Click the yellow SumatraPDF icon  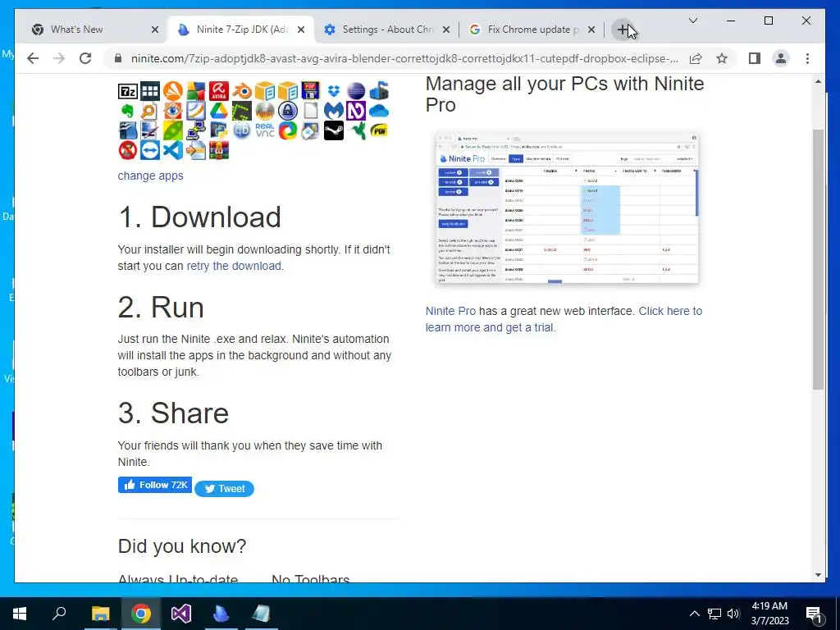pos(379,130)
